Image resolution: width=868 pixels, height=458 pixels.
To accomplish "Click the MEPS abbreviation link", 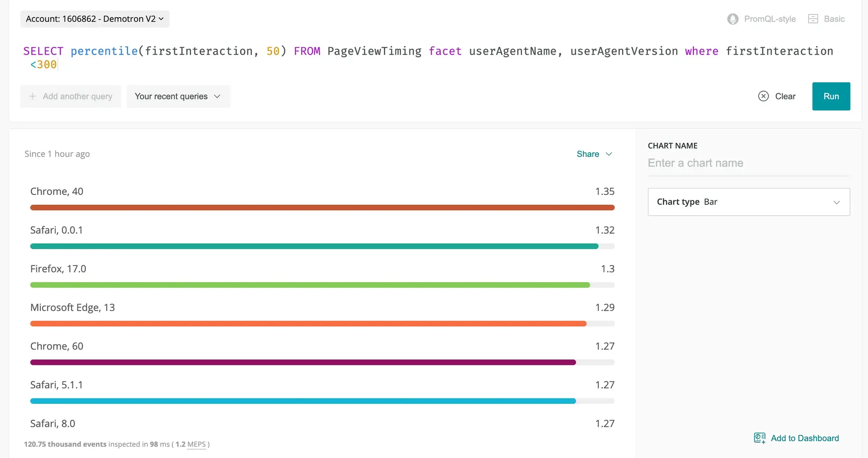I will click(x=196, y=444).
